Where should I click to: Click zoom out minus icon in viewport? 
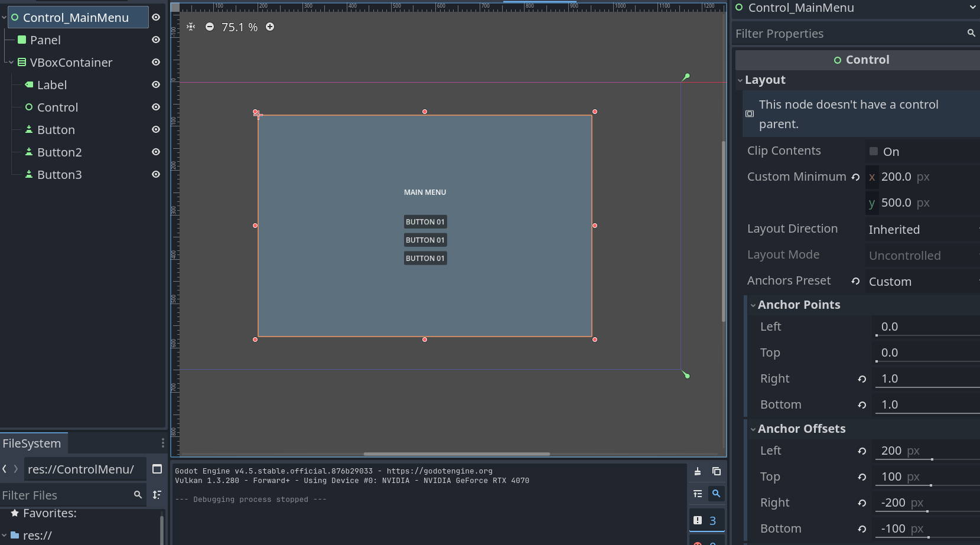[x=210, y=27]
